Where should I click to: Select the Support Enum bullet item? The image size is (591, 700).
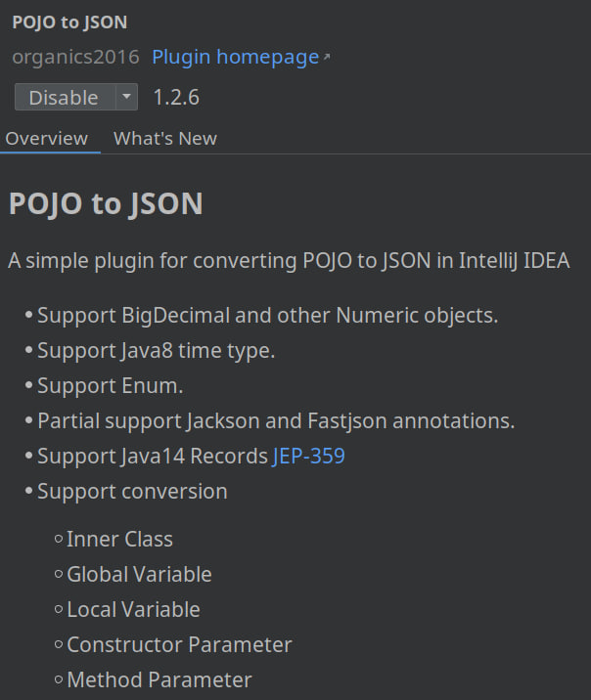pos(110,385)
